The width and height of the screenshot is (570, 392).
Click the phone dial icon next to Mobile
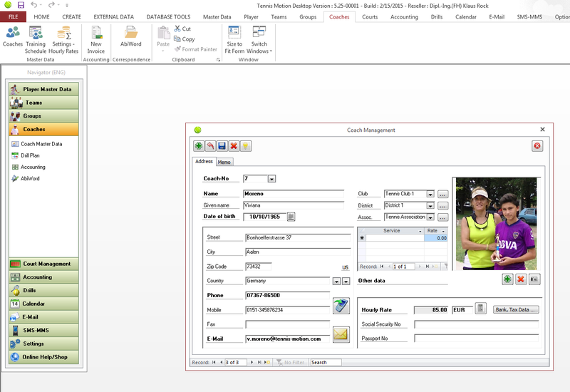341,305
